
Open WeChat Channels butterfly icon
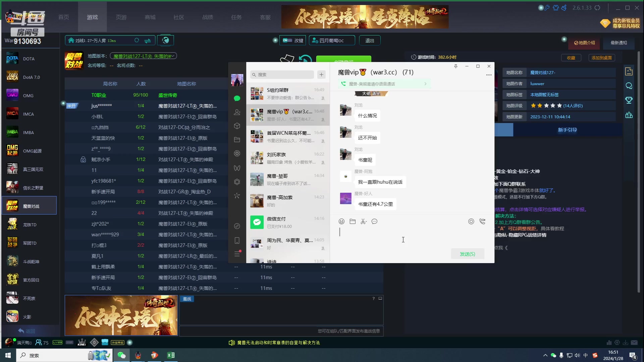click(x=237, y=168)
